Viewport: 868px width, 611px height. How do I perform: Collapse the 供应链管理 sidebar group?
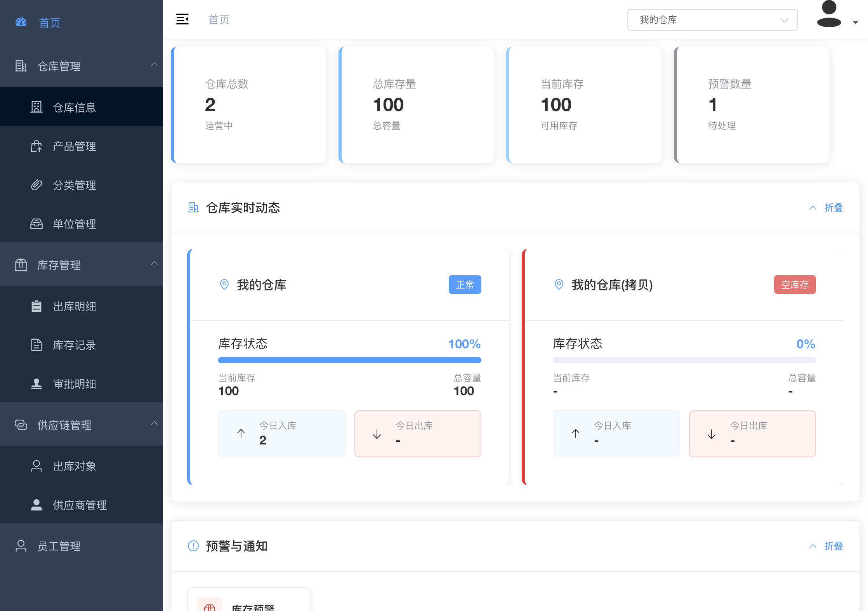(x=155, y=424)
